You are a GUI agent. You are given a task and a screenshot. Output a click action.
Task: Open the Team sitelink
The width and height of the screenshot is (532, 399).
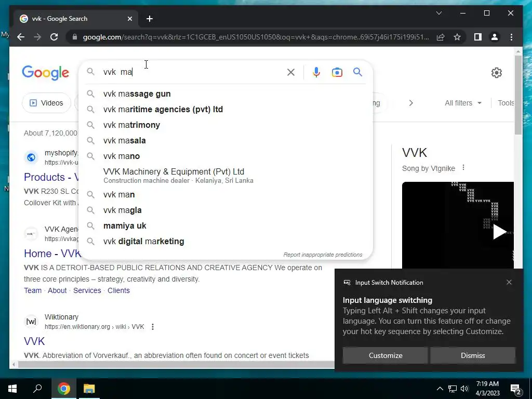tap(33, 291)
